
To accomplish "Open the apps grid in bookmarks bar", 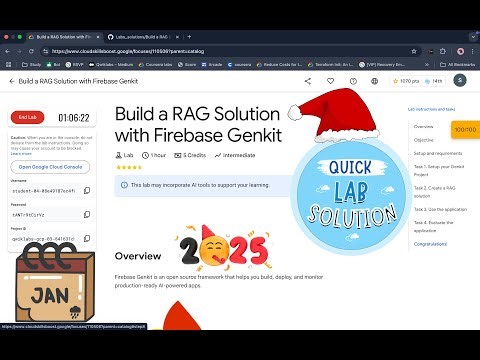I will (9, 64).
